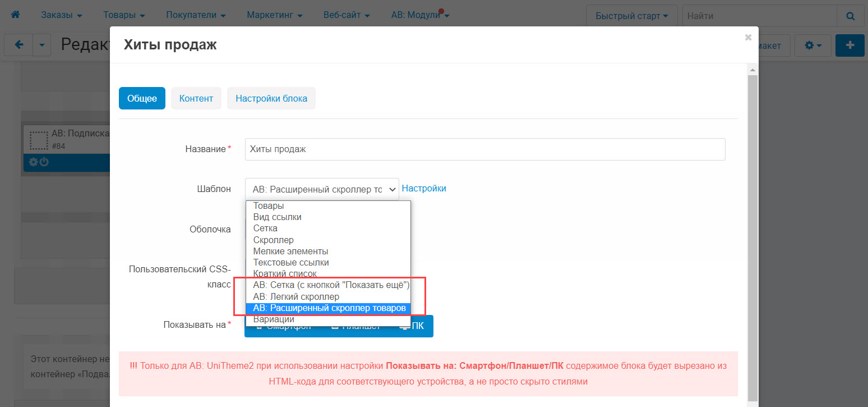Click the home icon in top navigation
The height and width of the screenshot is (407, 868).
pos(15,15)
